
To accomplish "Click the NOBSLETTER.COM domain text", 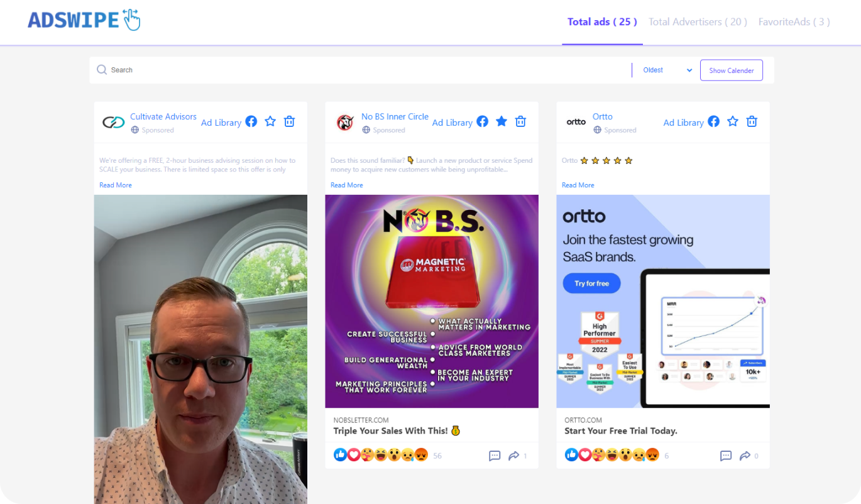I will tap(361, 420).
